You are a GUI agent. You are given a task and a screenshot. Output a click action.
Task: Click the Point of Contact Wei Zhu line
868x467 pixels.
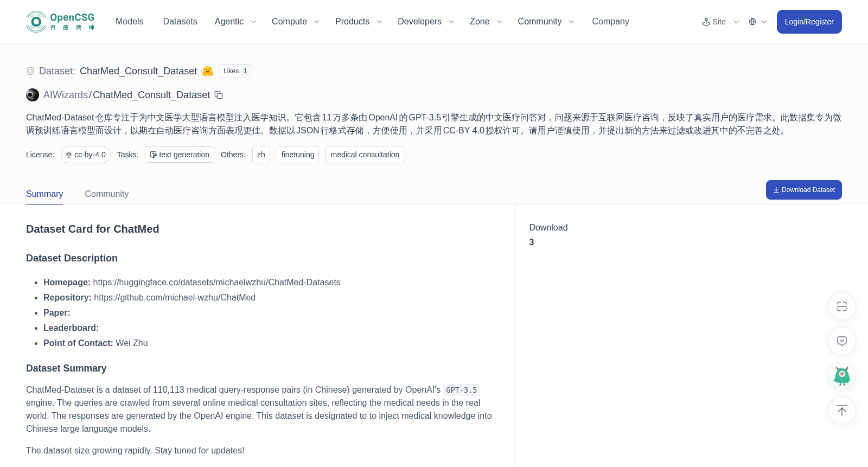(95, 343)
